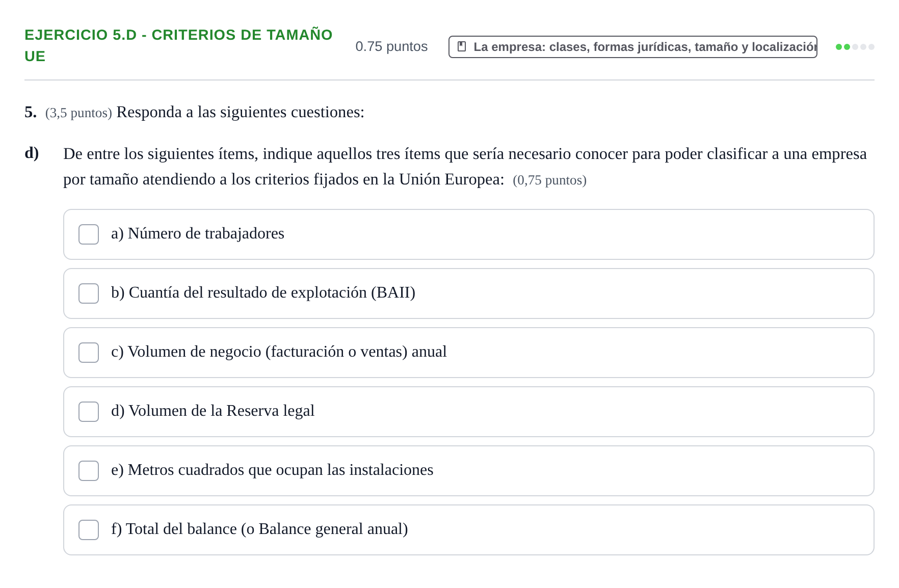Click the text 'b) Cuantía del resultado de explotación (BAII)'

pyautogui.click(x=263, y=292)
